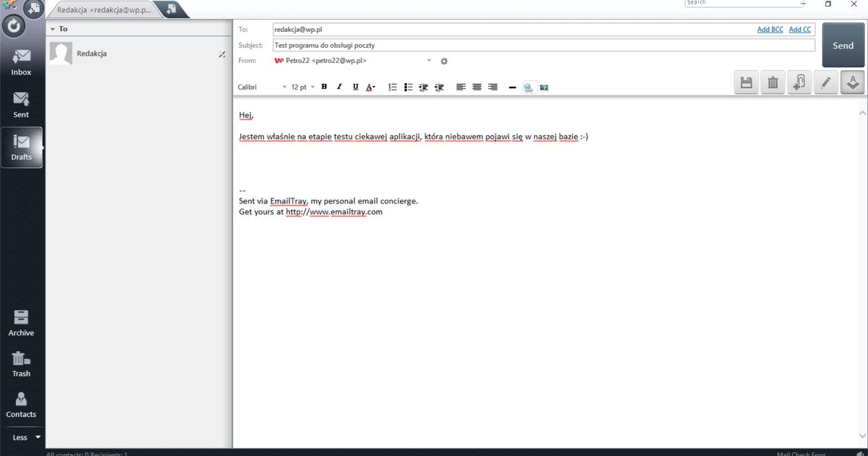Viewport: 868px width, 456px height.
Task: Open the Archive folder
Action: point(22,324)
